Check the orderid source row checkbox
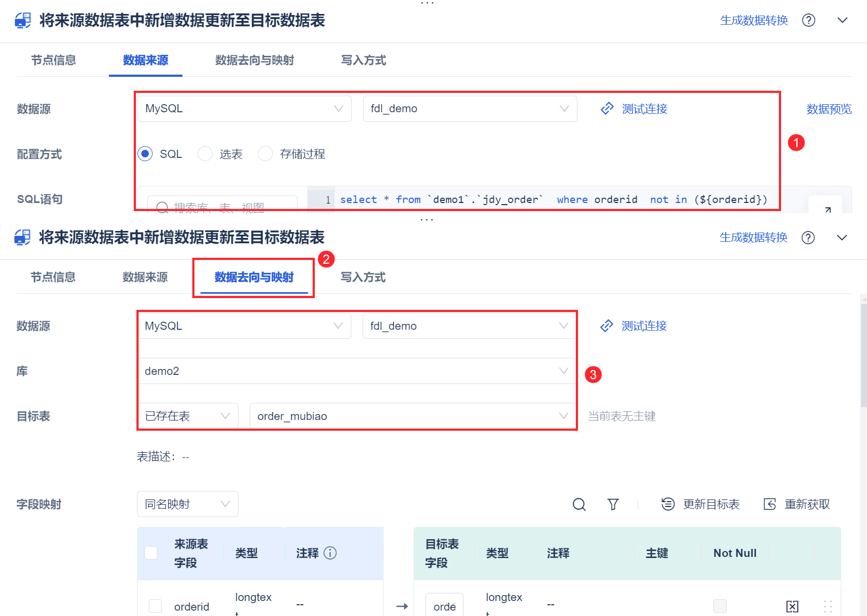This screenshot has height=616, width=867. (x=155, y=606)
